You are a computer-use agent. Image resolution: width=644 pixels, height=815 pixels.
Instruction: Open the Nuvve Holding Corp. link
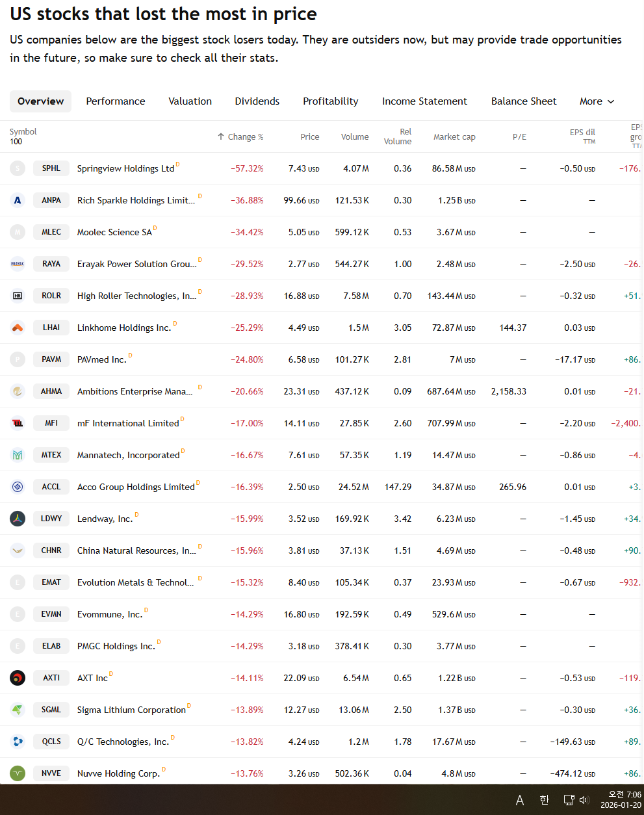118,773
